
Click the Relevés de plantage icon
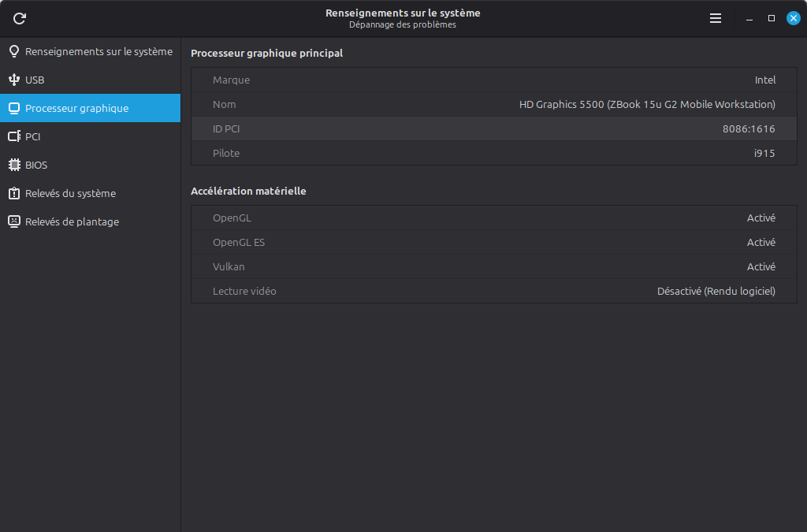13,221
